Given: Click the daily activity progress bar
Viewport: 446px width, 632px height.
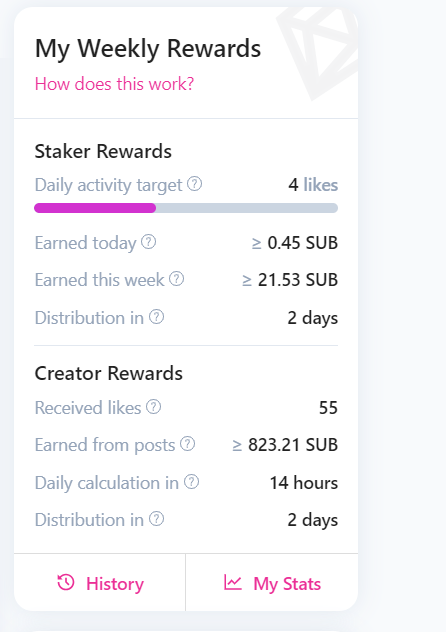Looking at the screenshot, I should [x=186, y=208].
